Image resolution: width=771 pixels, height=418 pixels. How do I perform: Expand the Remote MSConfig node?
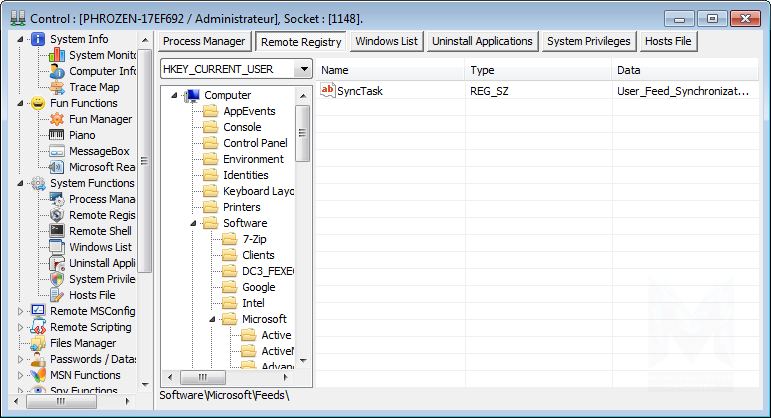click(22, 311)
